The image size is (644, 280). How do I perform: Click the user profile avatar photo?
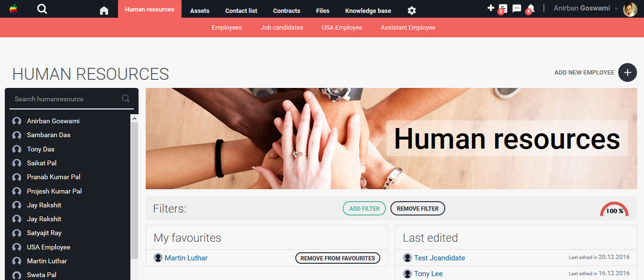[630, 9]
